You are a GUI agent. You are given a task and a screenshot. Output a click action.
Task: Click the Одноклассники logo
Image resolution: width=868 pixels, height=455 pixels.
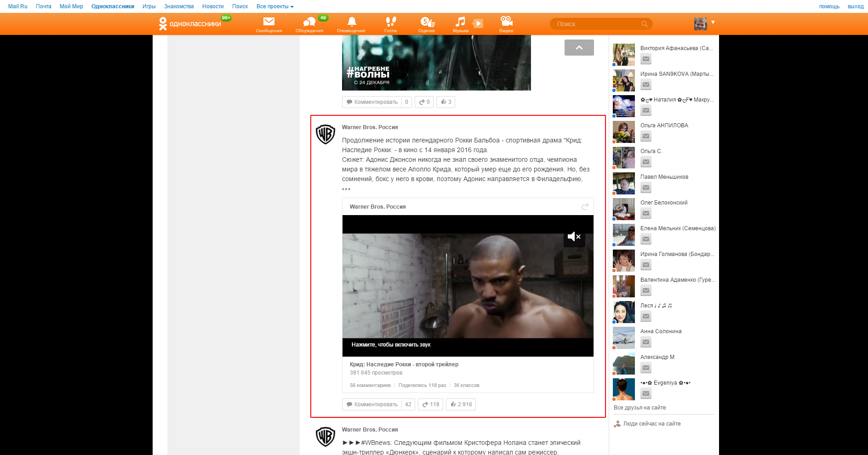(x=190, y=23)
